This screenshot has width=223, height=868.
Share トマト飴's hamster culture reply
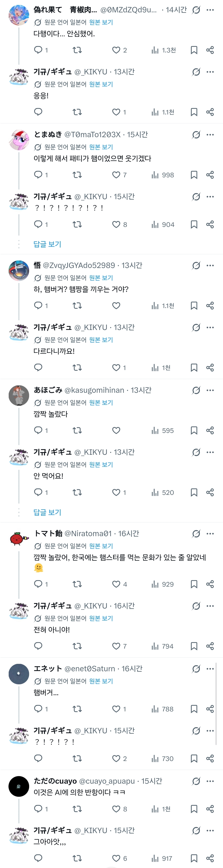click(x=210, y=584)
